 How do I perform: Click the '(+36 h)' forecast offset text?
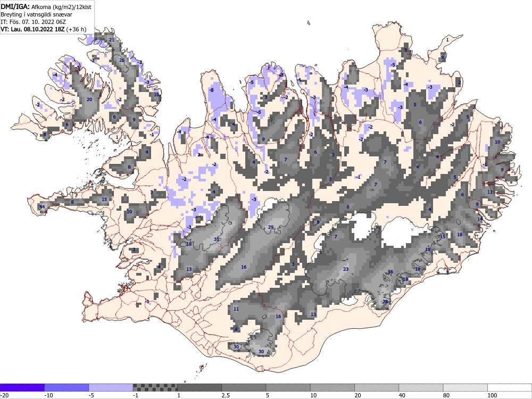tap(76, 29)
